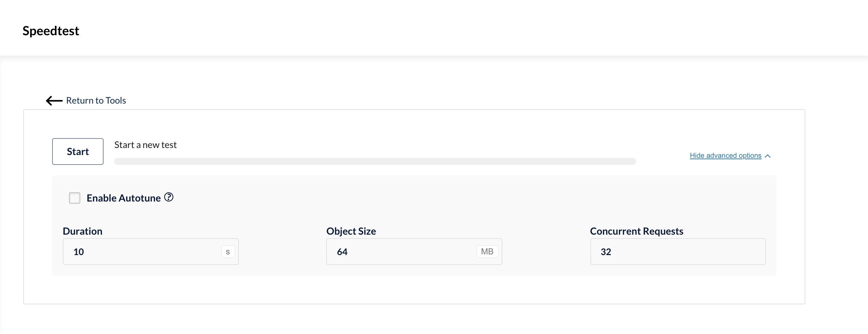
Task: Click the back arrow icon beside Return to Tools
Action: tap(54, 101)
